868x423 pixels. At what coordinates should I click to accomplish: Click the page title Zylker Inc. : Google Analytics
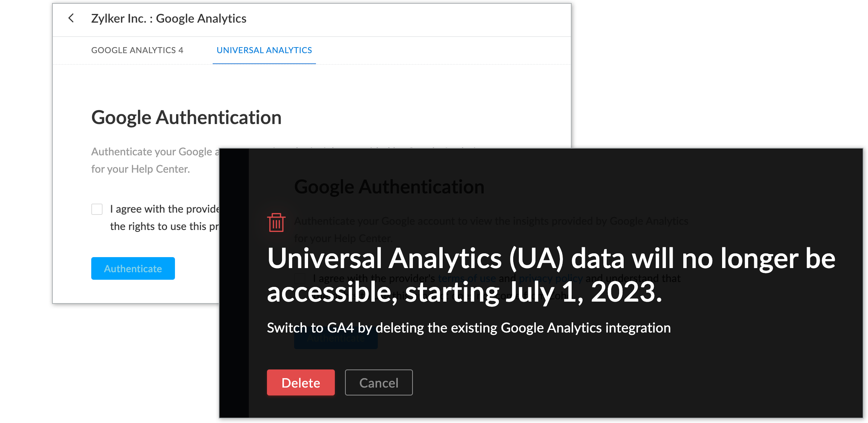pyautogui.click(x=169, y=18)
